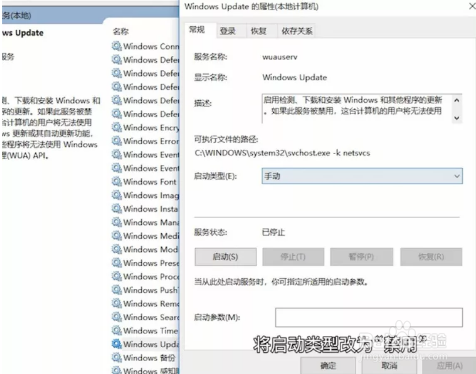Click the gear icon beside Windows Prese service
The width and height of the screenshot is (476, 374).
(x=117, y=263)
